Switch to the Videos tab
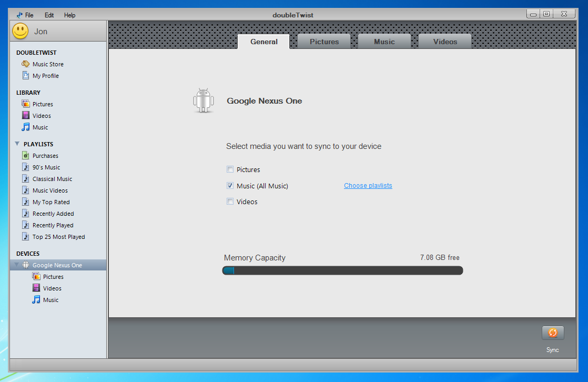 pos(445,42)
